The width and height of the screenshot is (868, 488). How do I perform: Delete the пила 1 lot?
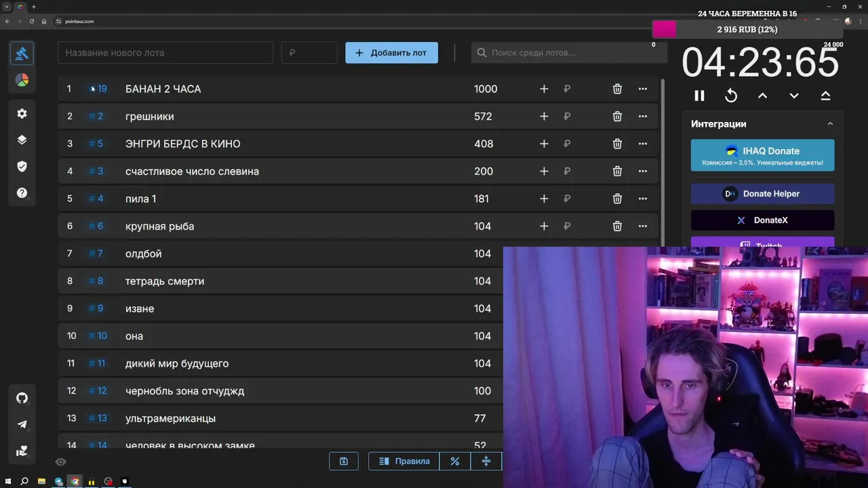(x=617, y=199)
